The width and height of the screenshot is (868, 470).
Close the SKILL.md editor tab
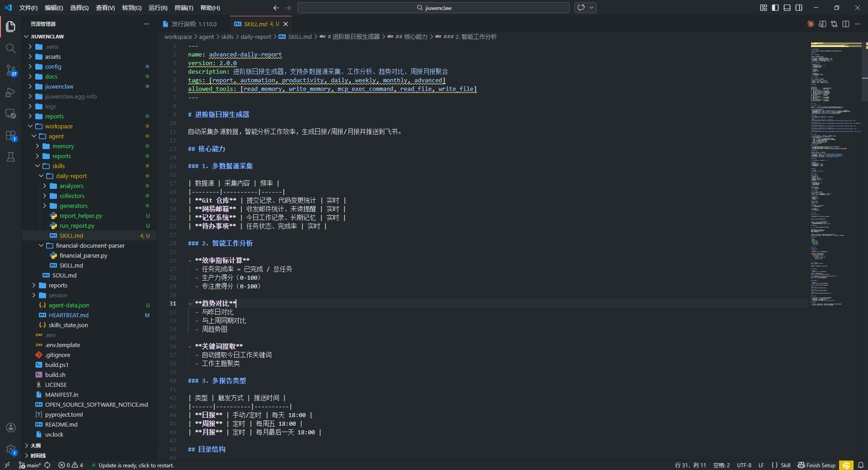286,24
